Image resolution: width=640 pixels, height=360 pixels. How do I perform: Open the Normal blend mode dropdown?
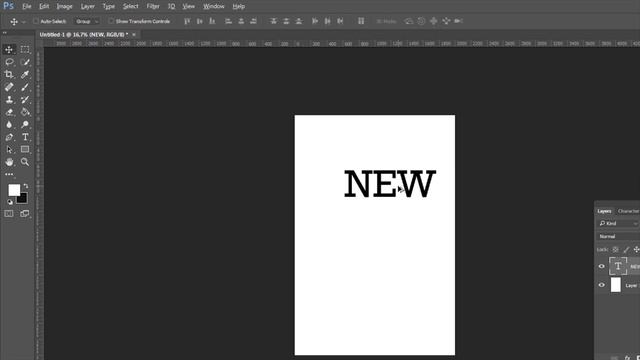pyautogui.click(x=618, y=236)
